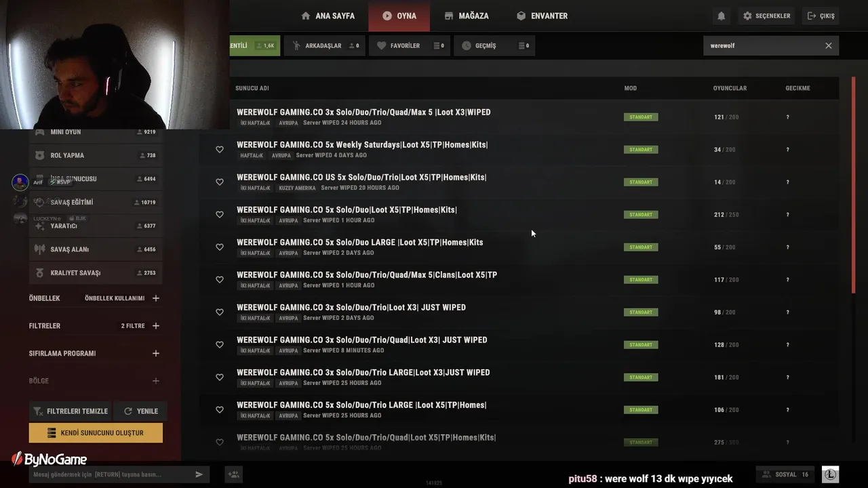Image resolution: width=868 pixels, height=488 pixels.
Task: Select ROL YAPMA category
Action: (94, 155)
